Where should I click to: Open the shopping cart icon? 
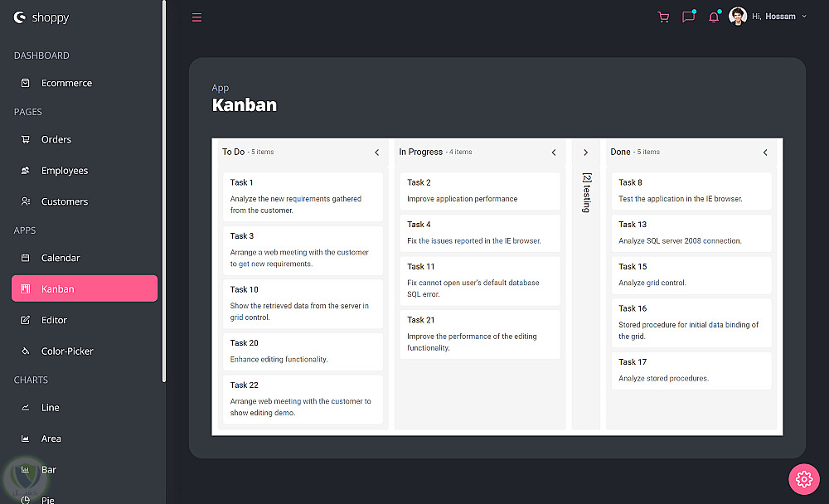pyautogui.click(x=663, y=17)
